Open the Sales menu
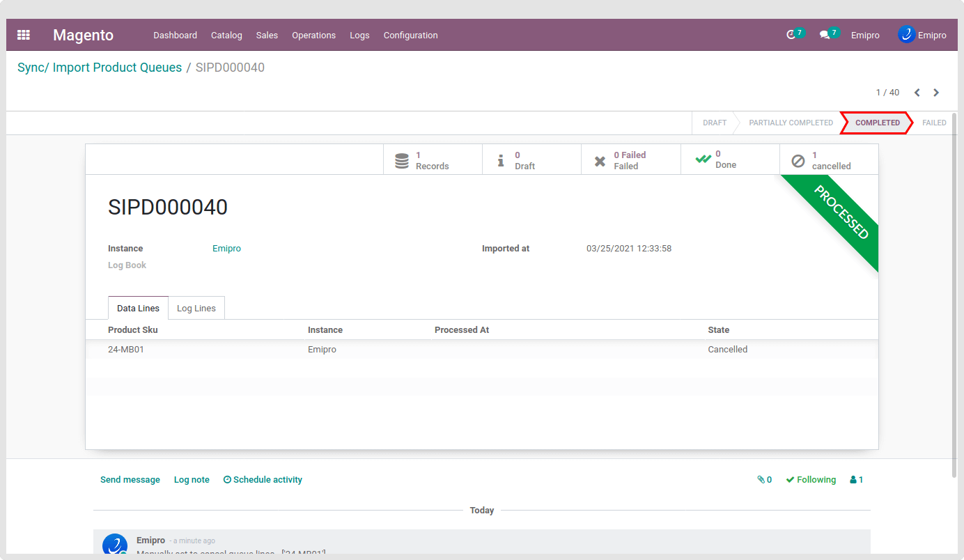The width and height of the screenshot is (964, 560). click(x=267, y=35)
